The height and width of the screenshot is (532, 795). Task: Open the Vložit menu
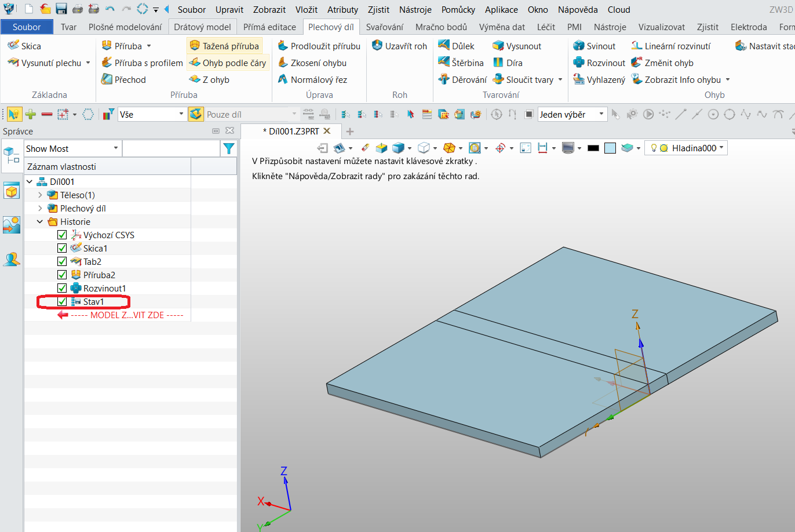click(x=307, y=9)
